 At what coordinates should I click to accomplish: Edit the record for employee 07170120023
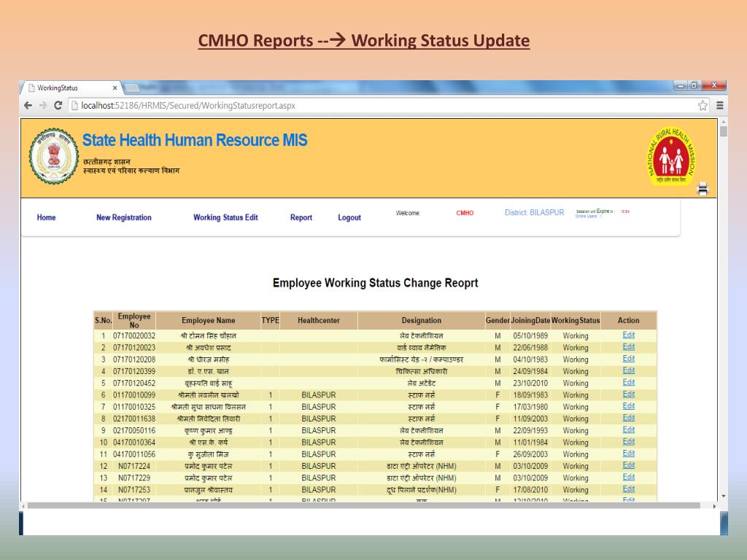628,346
